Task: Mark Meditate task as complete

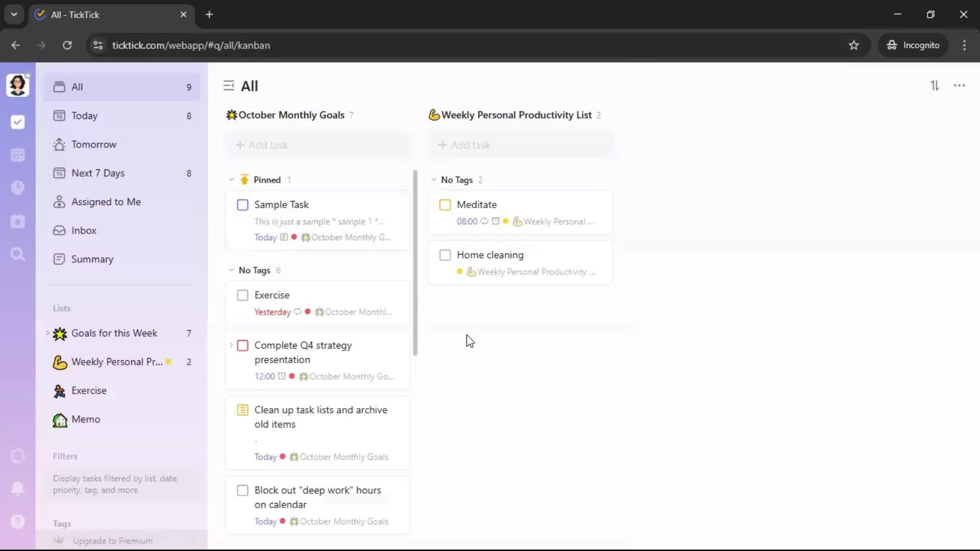Action: click(445, 205)
